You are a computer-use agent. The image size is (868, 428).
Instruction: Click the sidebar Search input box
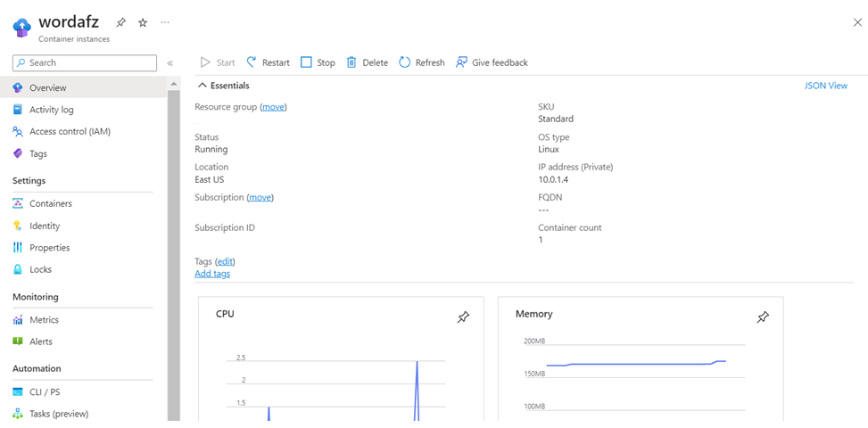85,63
